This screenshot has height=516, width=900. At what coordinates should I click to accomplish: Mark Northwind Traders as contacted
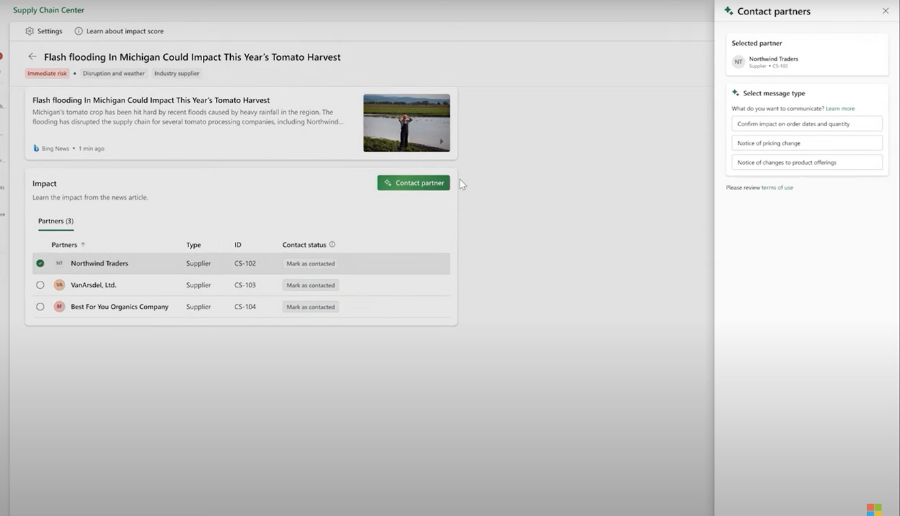click(310, 264)
